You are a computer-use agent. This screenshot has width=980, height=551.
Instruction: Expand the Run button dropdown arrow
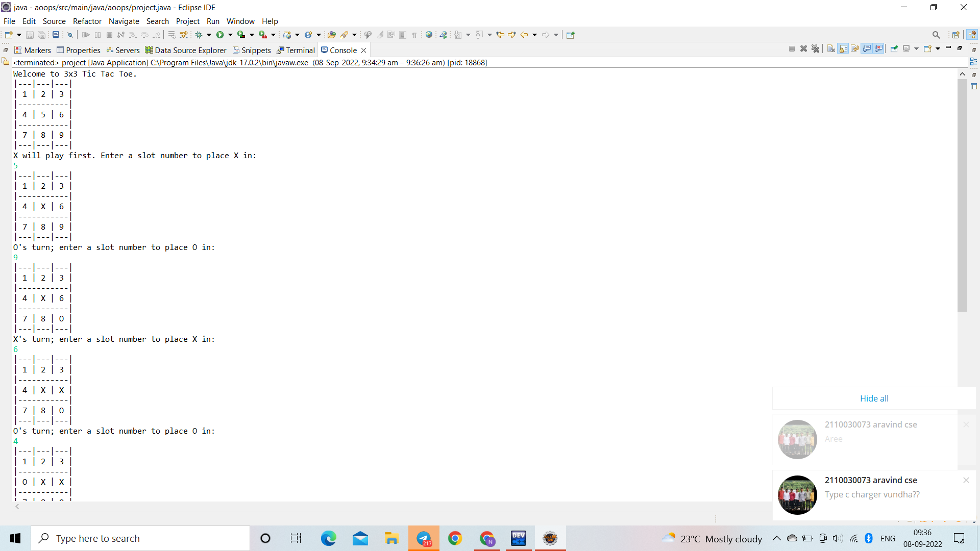tap(230, 35)
